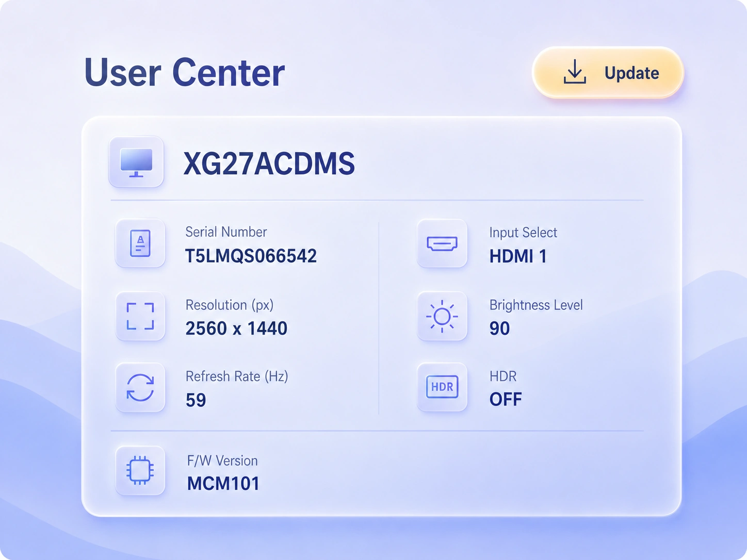Click the Update button
747x560 pixels.
(608, 73)
